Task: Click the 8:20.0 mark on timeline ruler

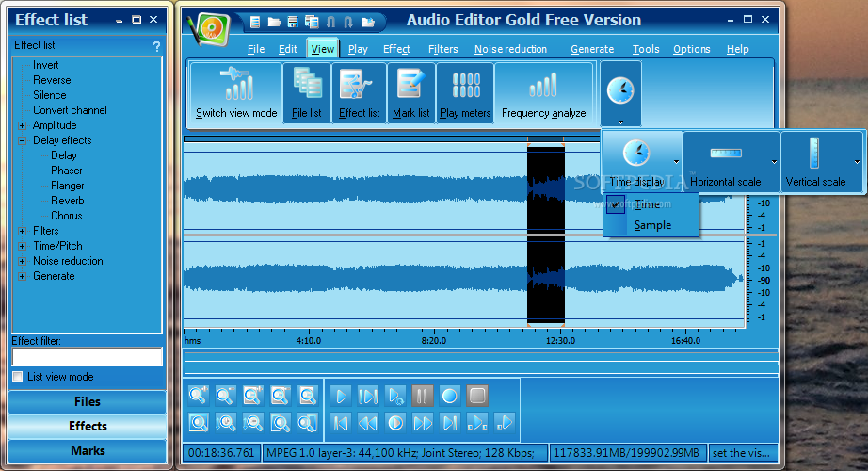Action: coord(433,341)
